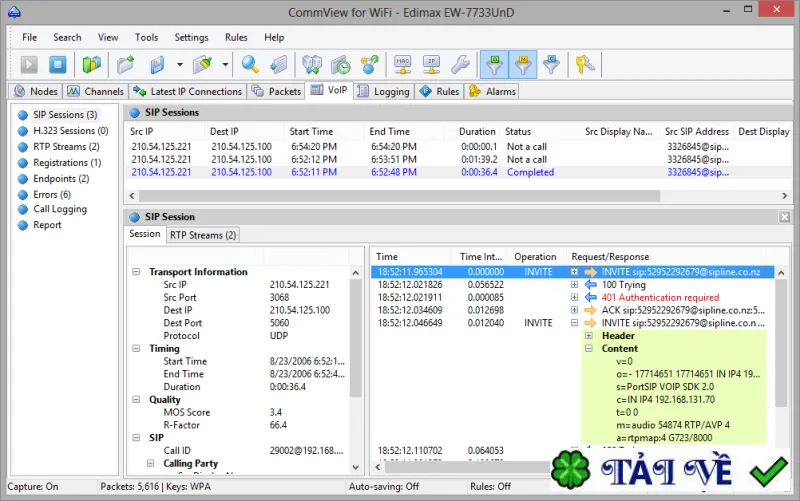Select the session starting 6:54:20 PM

(457, 146)
